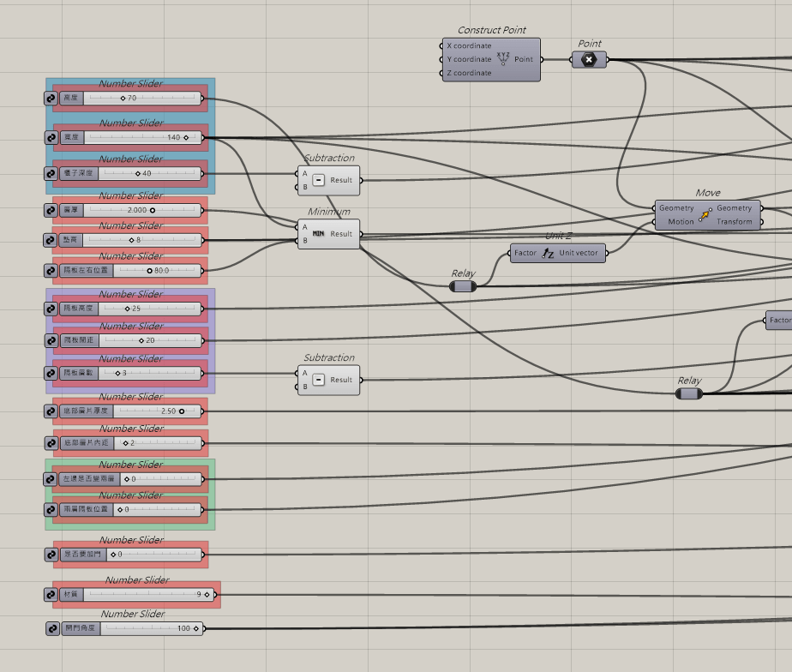Click the 隔板左右位置 slider name label
The width and height of the screenshot is (792, 672).
pos(86,270)
